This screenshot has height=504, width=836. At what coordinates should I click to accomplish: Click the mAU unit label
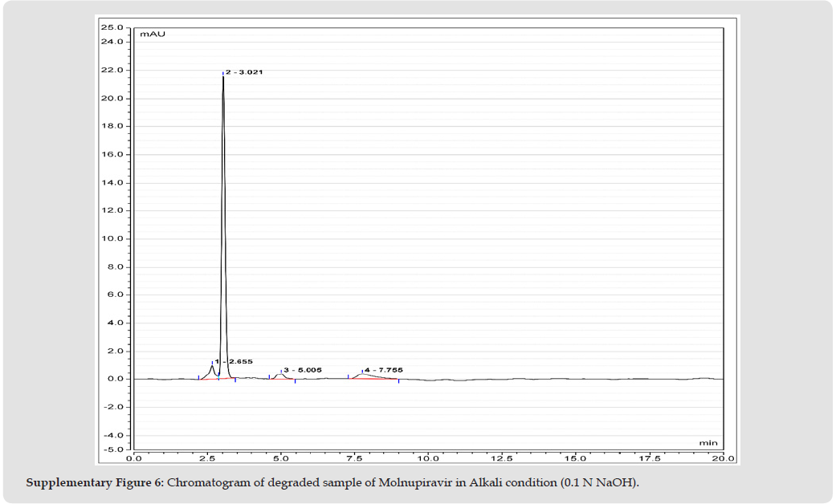click(x=153, y=35)
